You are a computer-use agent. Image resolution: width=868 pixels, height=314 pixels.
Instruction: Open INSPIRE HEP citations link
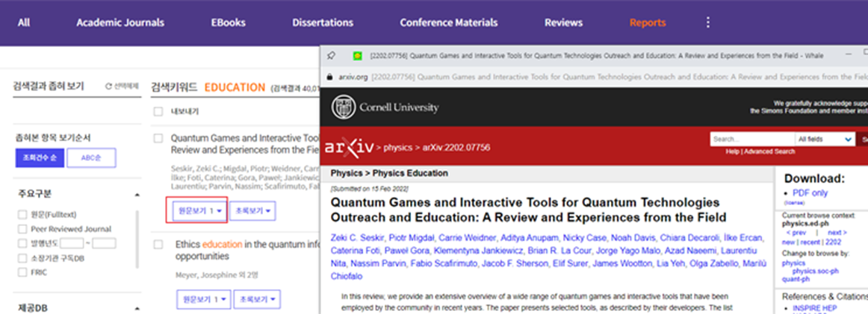(815, 308)
